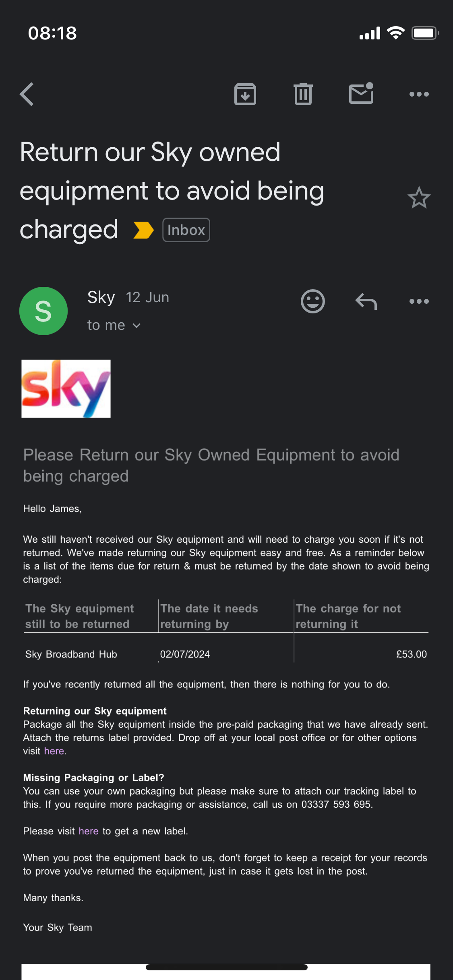The width and height of the screenshot is (453, 980).
Task: Tap the Sky logo image
Action: click(66, 389)
